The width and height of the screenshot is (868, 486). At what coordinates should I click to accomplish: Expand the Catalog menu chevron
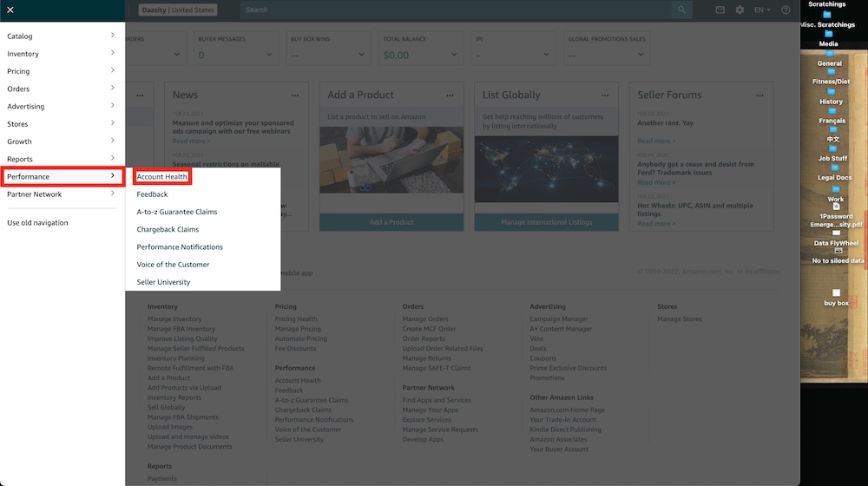click(112, 36)
